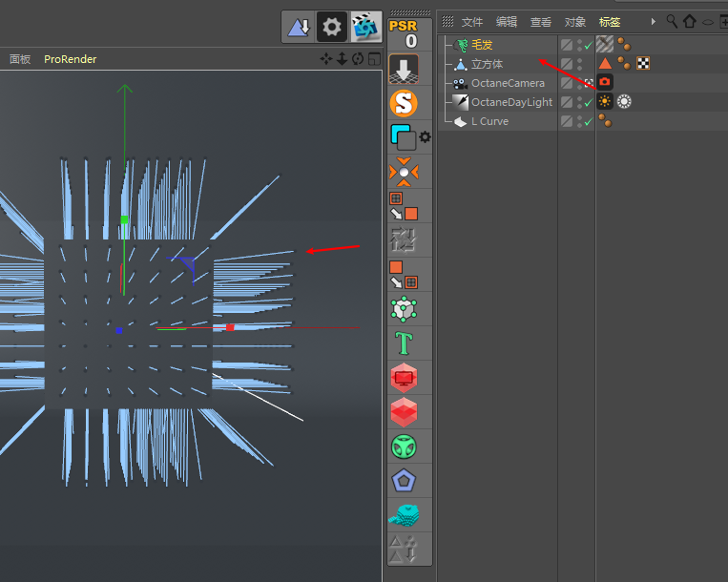Click the viewport move cross-arrows icon
The width and height of the screenshot is (728, 582).
click(x=326, y=59)
